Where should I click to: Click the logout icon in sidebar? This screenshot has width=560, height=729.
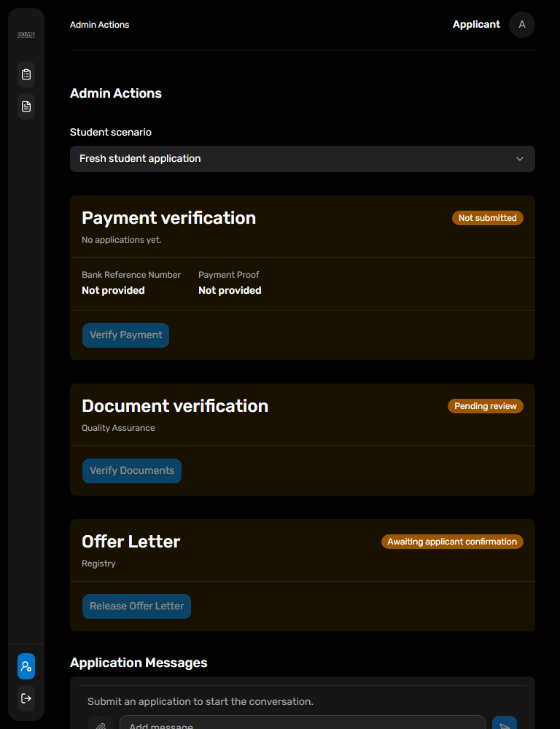[26, 698]
